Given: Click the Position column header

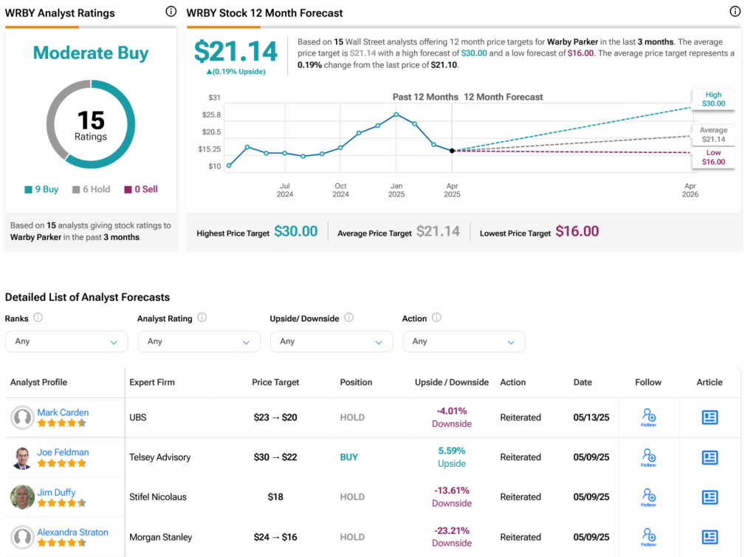Looking at the screenshot, I should pyautogui.click(x=356, y=383).
